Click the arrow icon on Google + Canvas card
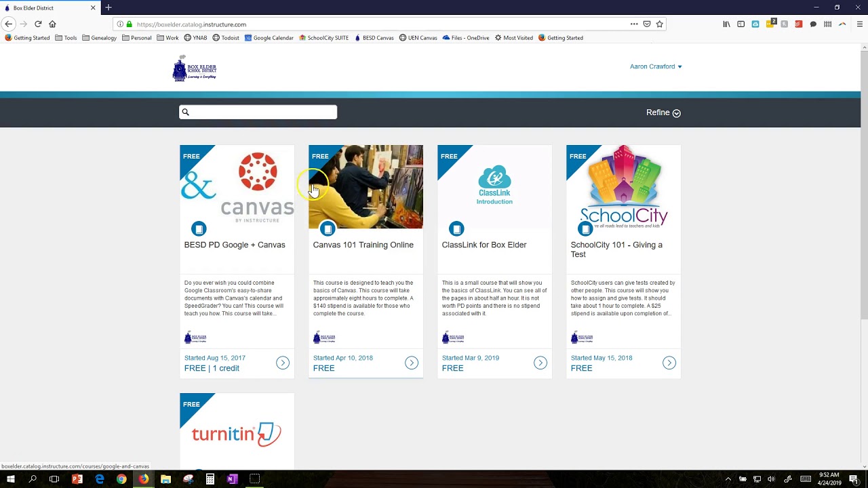868x488 pixels. 283,363
